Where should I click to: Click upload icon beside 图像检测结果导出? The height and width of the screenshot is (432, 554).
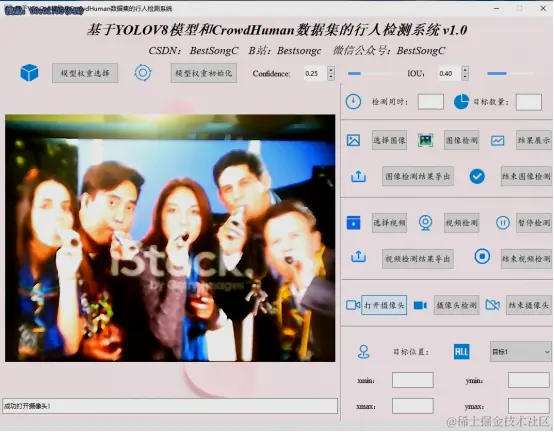[x=358, y=176]
